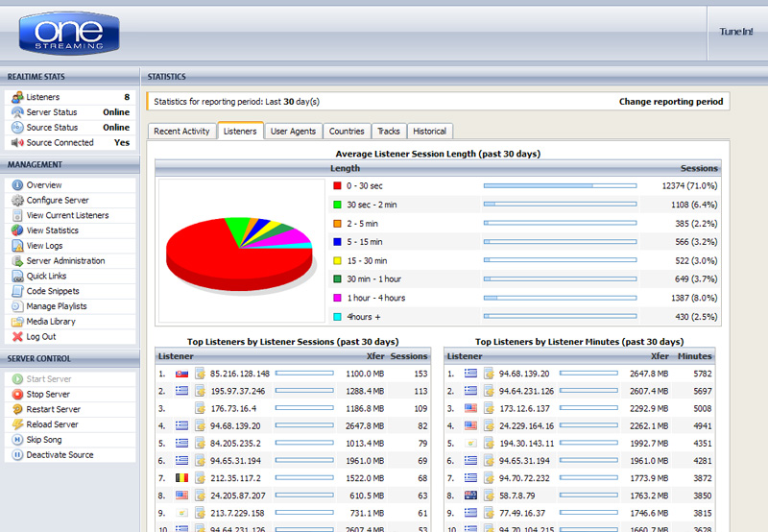Screen dimensions: 768x532
Task: Select the Countries tab
Action: [347, 132]
